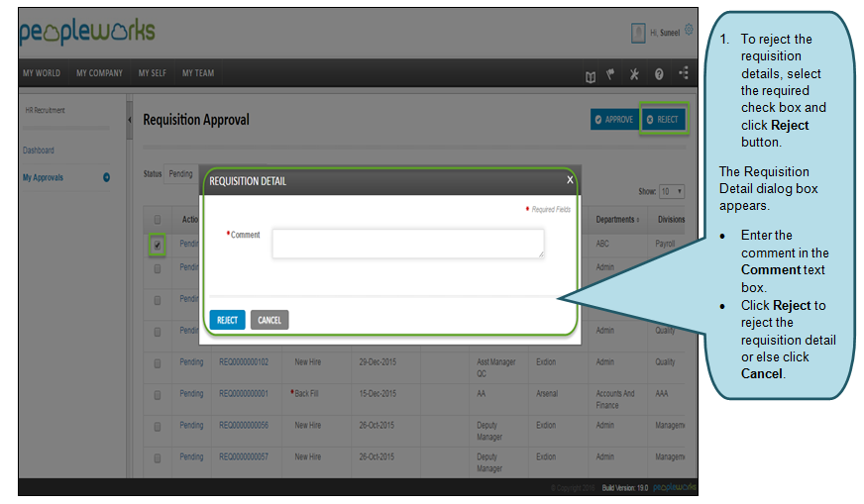Viewport: 864px width, 504px height.
Task: Click the circle icon beside My Approvals
Action: [x=106, y=177]
